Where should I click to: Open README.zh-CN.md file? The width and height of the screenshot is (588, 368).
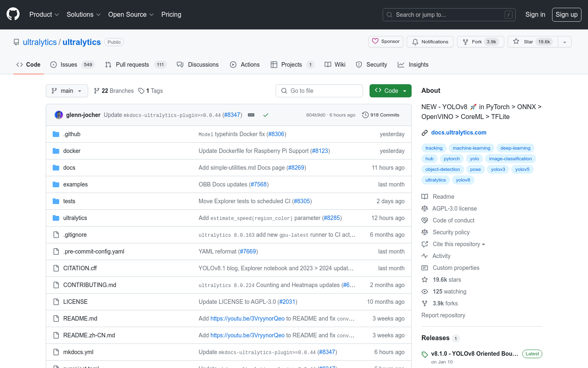click(89, 335)
